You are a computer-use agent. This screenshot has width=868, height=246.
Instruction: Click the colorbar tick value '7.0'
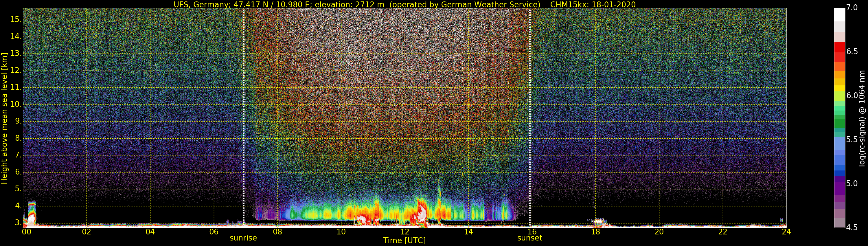click(852, 8)
